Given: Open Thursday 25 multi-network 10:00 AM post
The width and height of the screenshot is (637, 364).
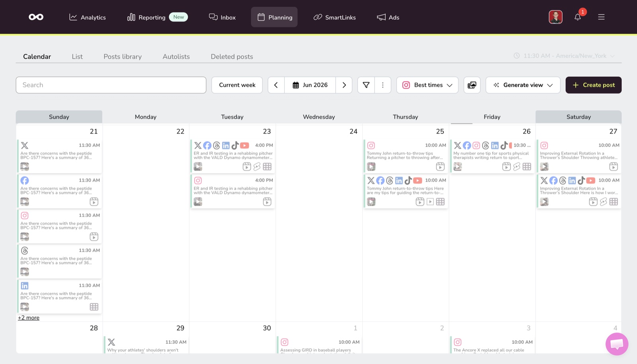Looking at the screenshot, I should pyautogui.click(x=406, y=191).
